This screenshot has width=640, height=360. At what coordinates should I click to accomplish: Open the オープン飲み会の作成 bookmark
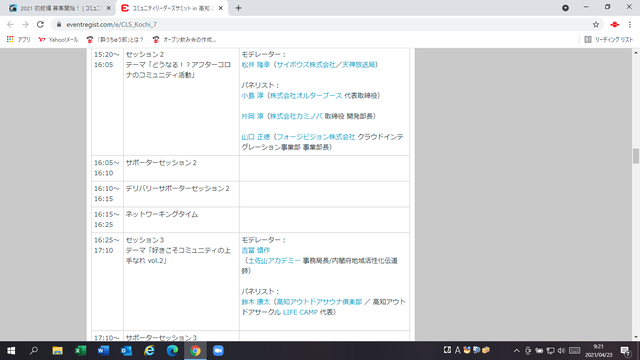[184, 40]
